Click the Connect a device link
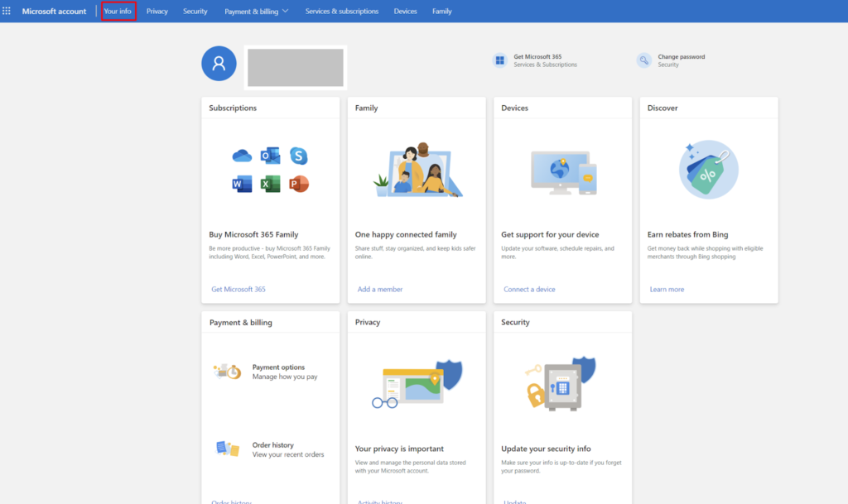The image size is (848, 504). pyautogui.click(x=529, y=290)
